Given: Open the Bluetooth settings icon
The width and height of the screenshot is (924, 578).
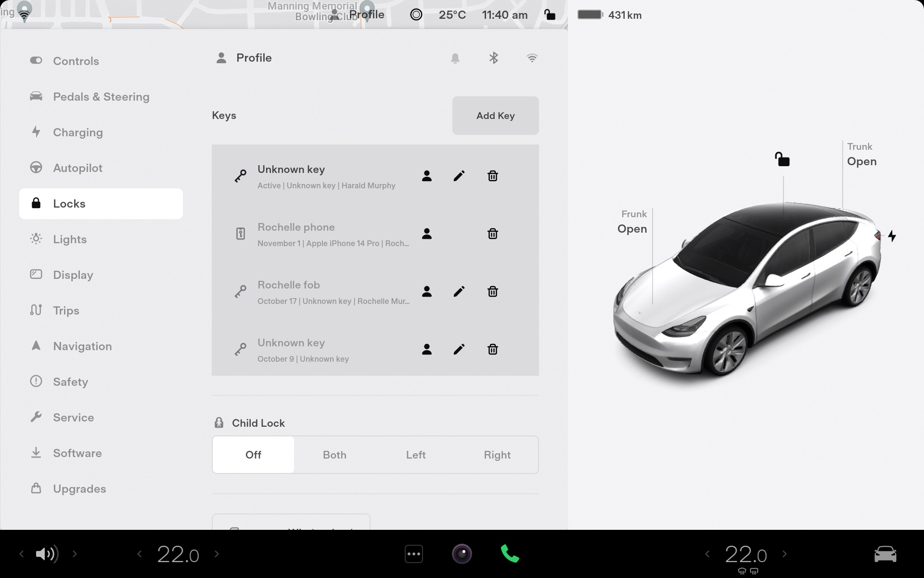Looking at the screenshot, I should (493, 58).
